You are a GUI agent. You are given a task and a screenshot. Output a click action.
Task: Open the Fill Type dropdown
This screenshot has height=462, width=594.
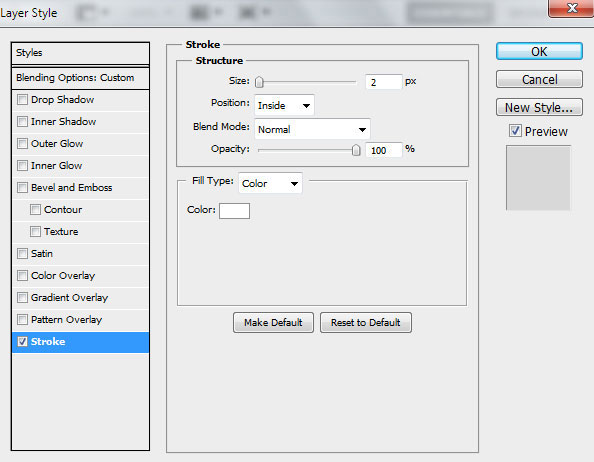(x=270, y=183)
